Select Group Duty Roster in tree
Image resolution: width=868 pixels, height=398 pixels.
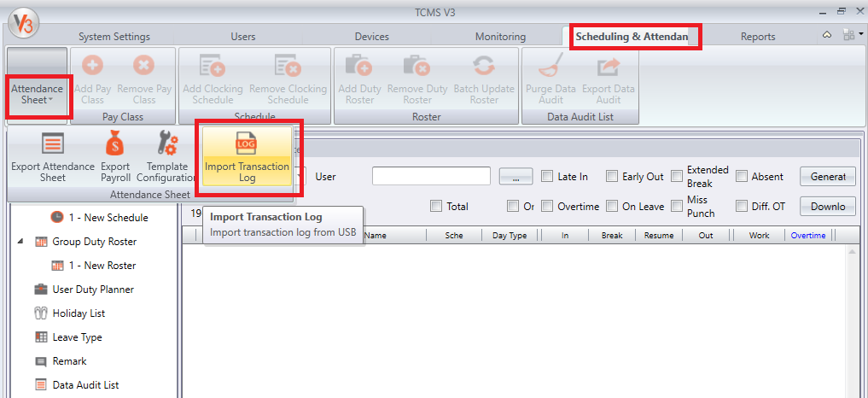click(86, 242)
